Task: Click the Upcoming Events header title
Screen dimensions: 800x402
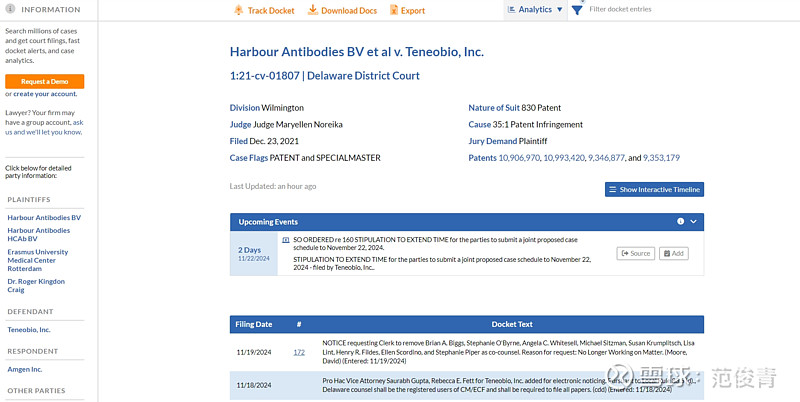Action: pyautogui.click(x=268, y=222)
